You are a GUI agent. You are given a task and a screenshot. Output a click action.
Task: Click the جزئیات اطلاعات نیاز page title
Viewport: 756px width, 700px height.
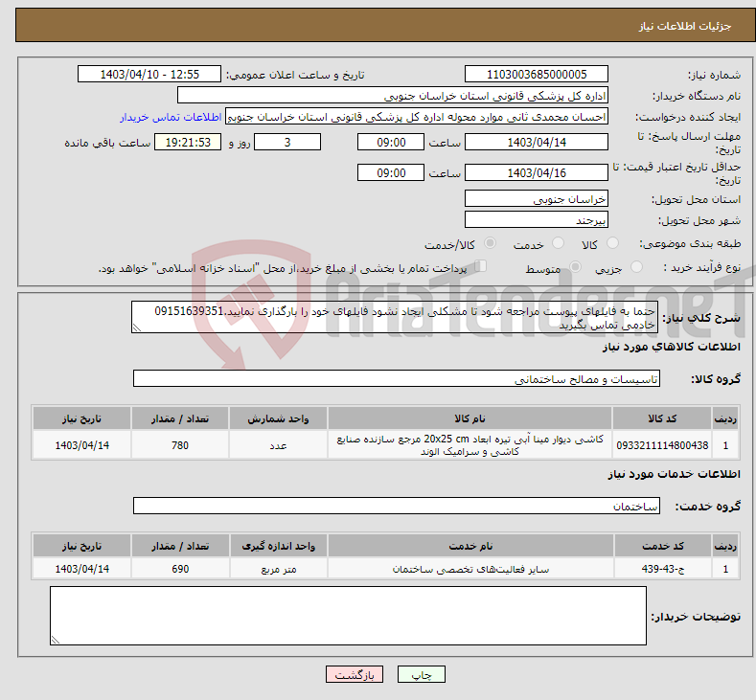[x=685, y=26]
